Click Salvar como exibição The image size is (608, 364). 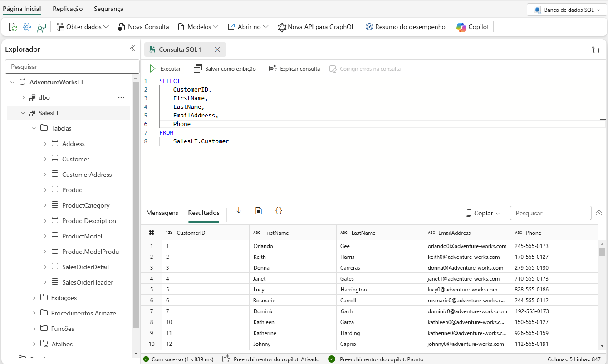(x=225, y=69)
